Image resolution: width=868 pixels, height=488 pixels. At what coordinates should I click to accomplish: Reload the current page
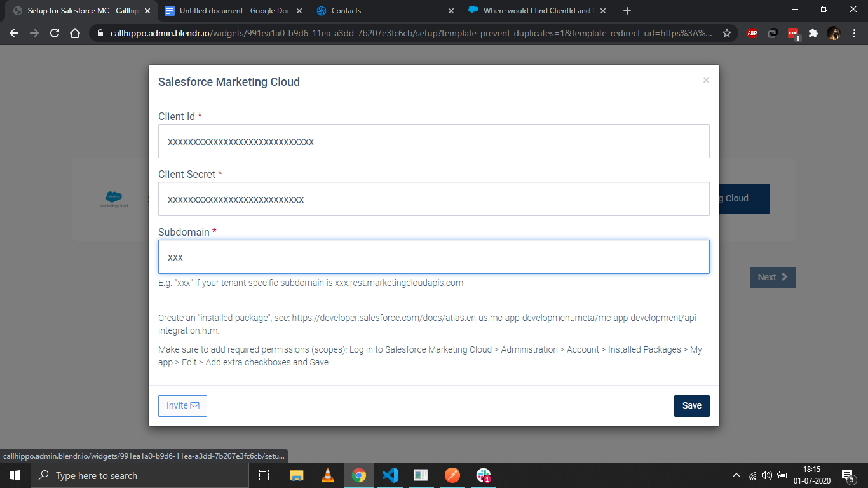pyautogui.click(x=55, y=33)
